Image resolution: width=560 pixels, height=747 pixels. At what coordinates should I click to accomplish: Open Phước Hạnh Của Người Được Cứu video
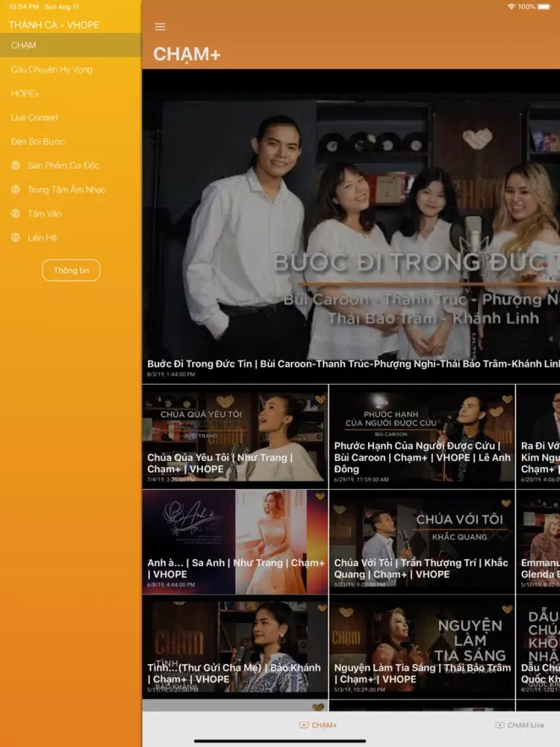[422, 436]
